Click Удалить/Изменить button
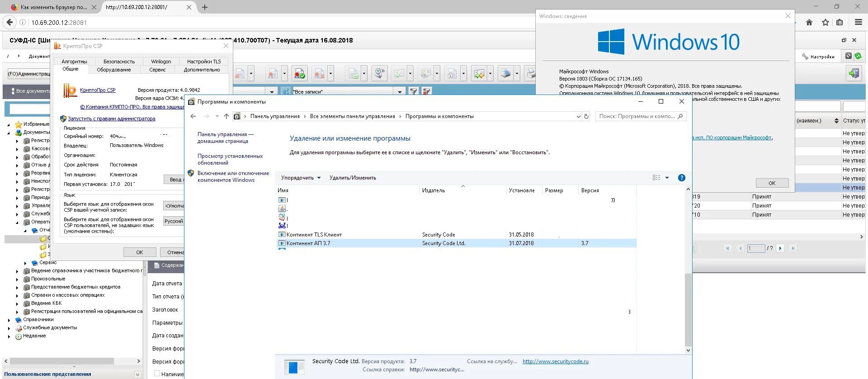 [x=353, y=178]
